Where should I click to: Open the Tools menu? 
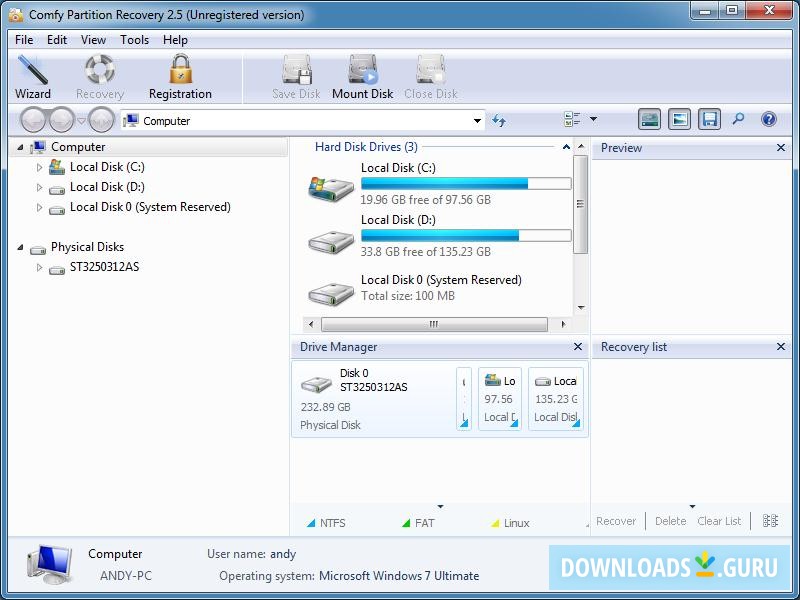pos(134,40)
